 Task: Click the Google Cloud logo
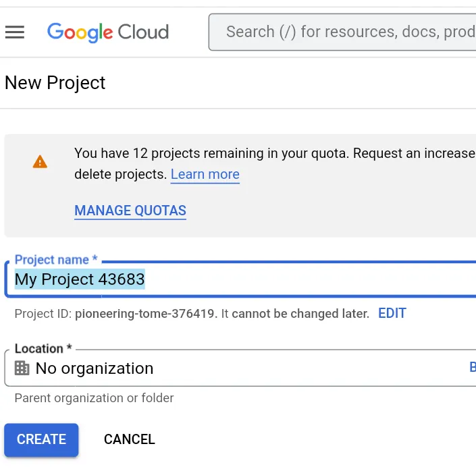(108, 32)
